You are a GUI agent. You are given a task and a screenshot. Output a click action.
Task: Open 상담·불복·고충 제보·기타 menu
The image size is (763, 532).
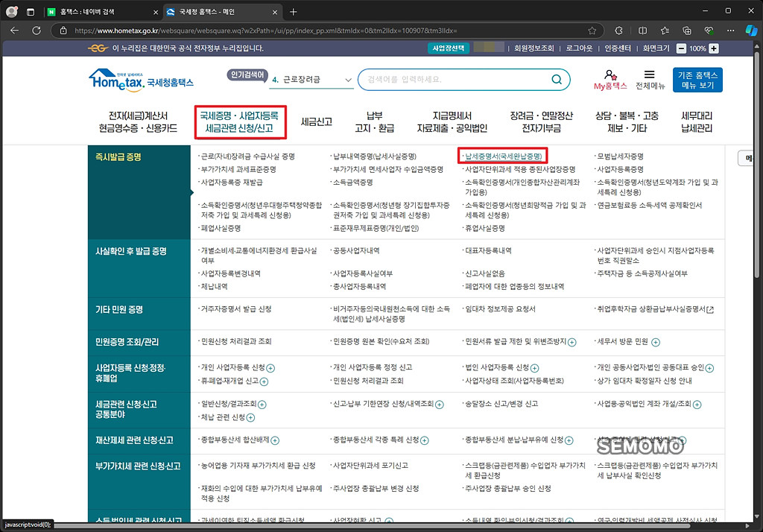(x=627, y=122)
